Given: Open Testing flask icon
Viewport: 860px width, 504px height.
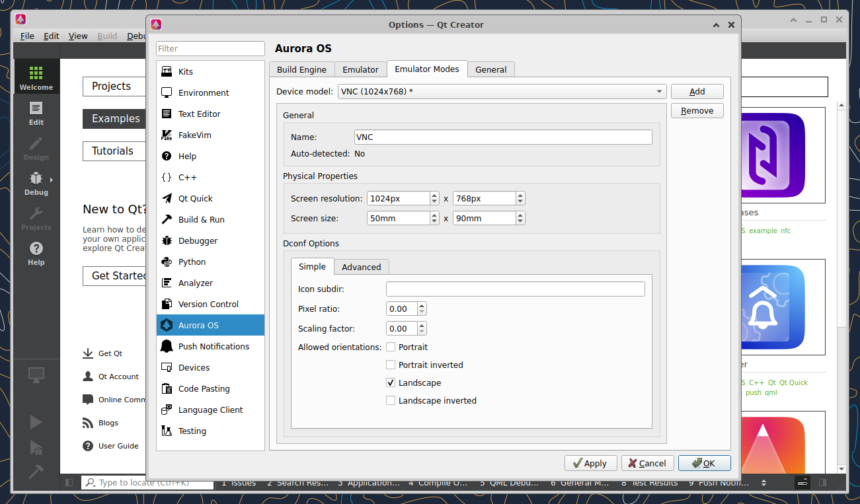Looking at the screenshot, I should tap(167, 431).
